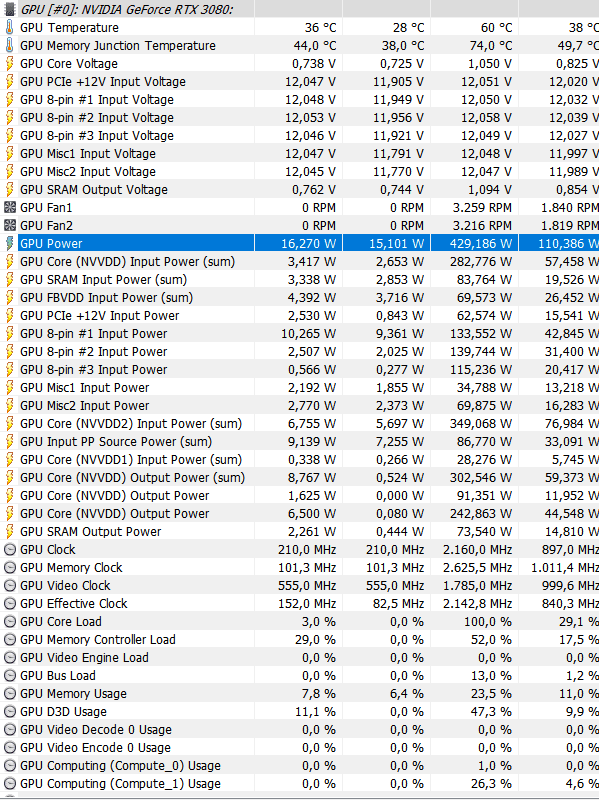Click the 2.625,5 MHz Memory Clock value

477,567
